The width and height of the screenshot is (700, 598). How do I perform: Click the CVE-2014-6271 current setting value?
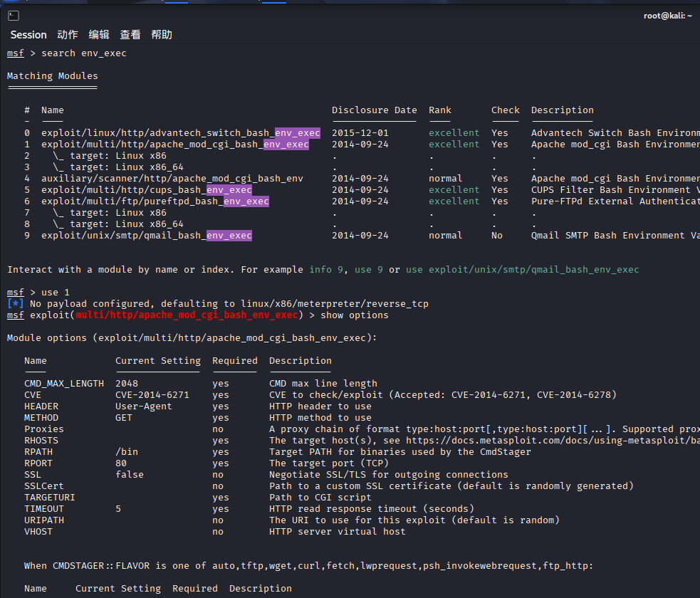coord(152,395)
